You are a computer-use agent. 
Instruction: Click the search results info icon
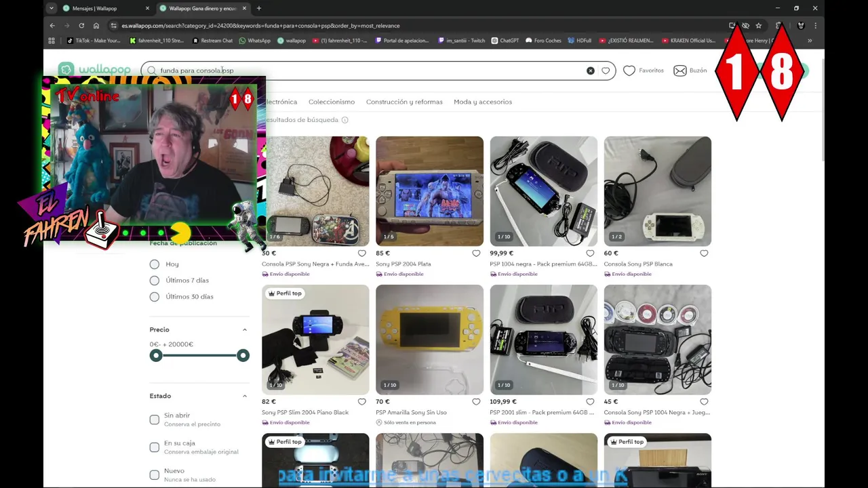coord(344,120)
